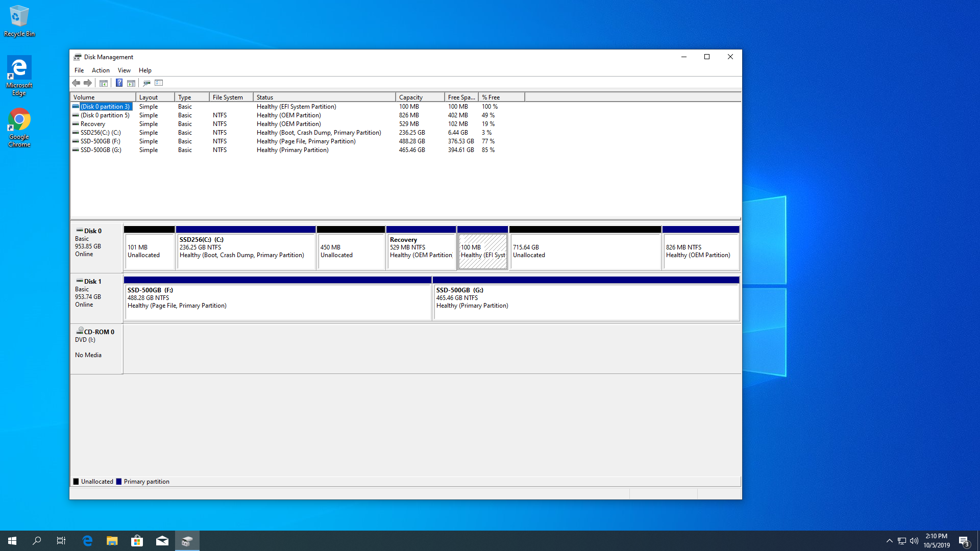Viewport: 980px width, 551px height.
Task: Select the hatched 100 MB EFI partition block
Action: [x=483, y=248]
